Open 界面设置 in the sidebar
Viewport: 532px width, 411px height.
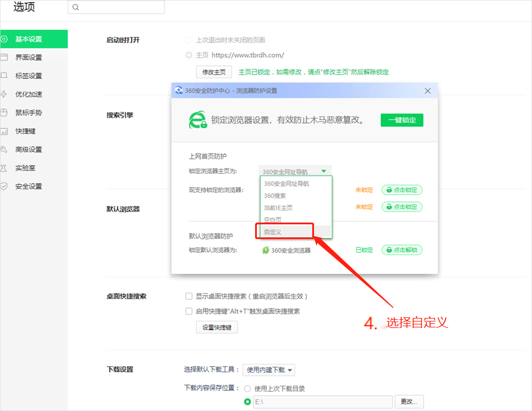tap(34, 57)
